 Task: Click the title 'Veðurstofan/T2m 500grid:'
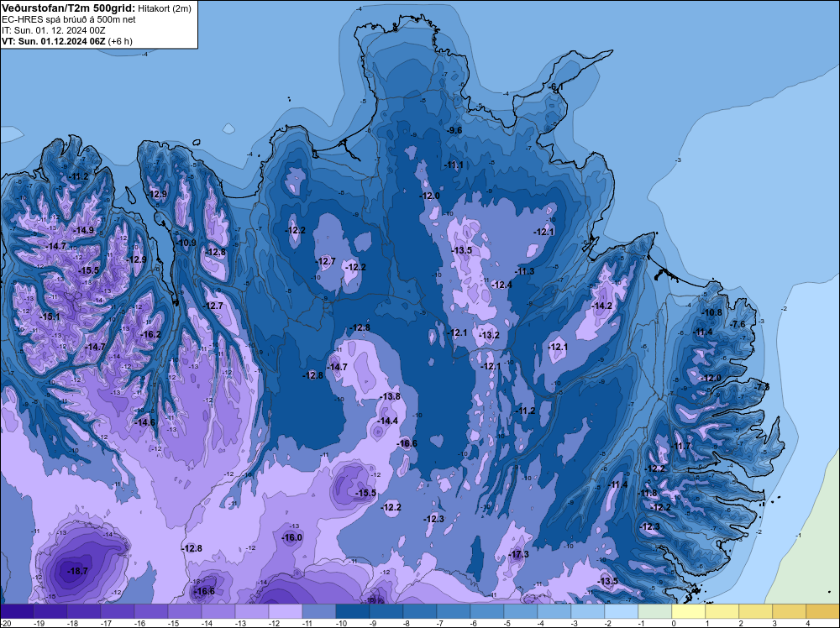click(x=68, y=8)
